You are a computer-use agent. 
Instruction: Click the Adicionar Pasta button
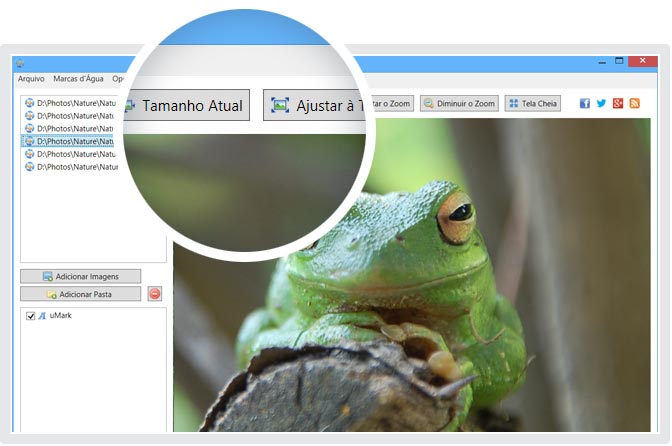(80, 294)
